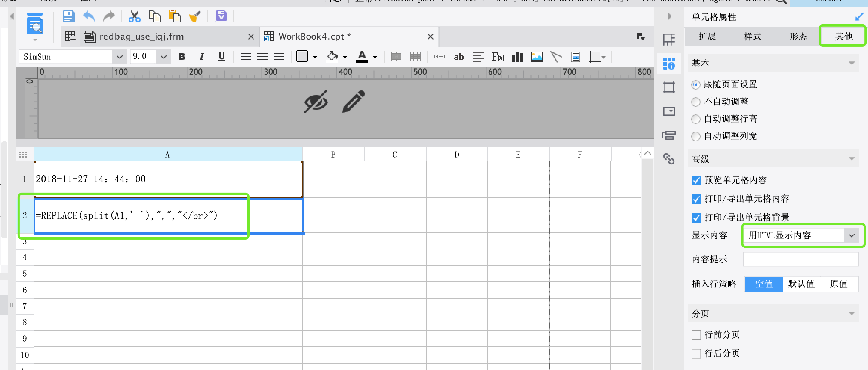Image resolution: width=868 pixels, height=370 pixels.
Task: Cut selection with scissors icon
Action: click(134, 16)
